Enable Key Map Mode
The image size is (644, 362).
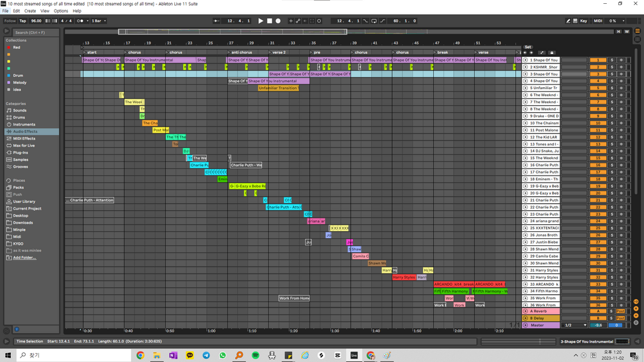(x=584, y=21)
